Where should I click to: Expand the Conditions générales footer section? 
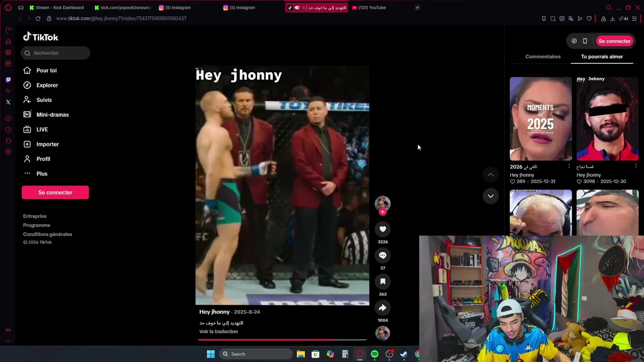coord(48,234)
